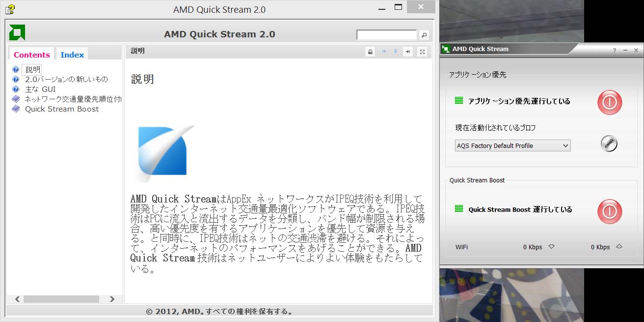
Task: Minimize the AMD Quick Stream panel
Action: pos(625,50)
